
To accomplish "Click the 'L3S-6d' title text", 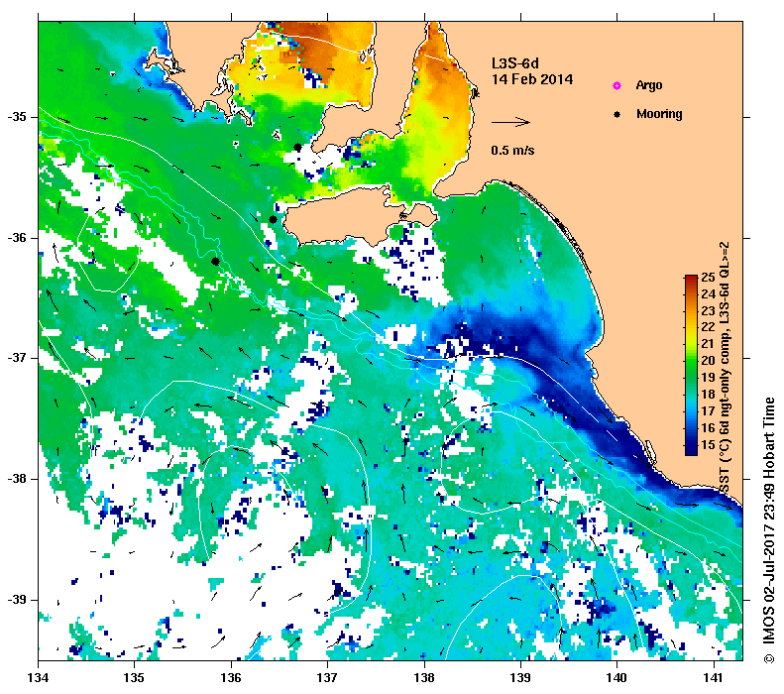I will tap(515, 63).
